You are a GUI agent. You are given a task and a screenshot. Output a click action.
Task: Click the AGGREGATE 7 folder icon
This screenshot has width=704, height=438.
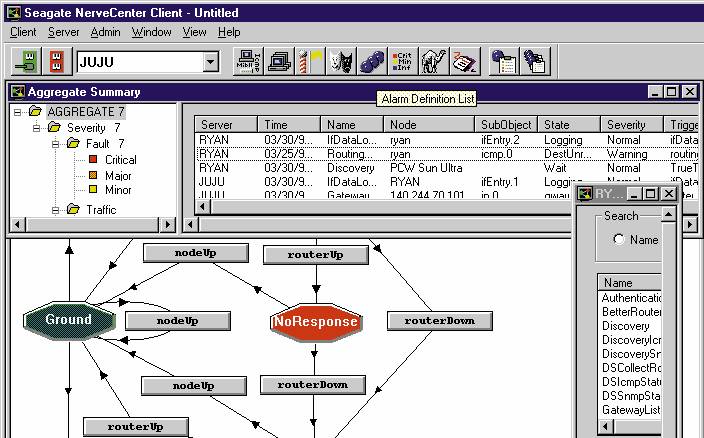pos(35,111)
